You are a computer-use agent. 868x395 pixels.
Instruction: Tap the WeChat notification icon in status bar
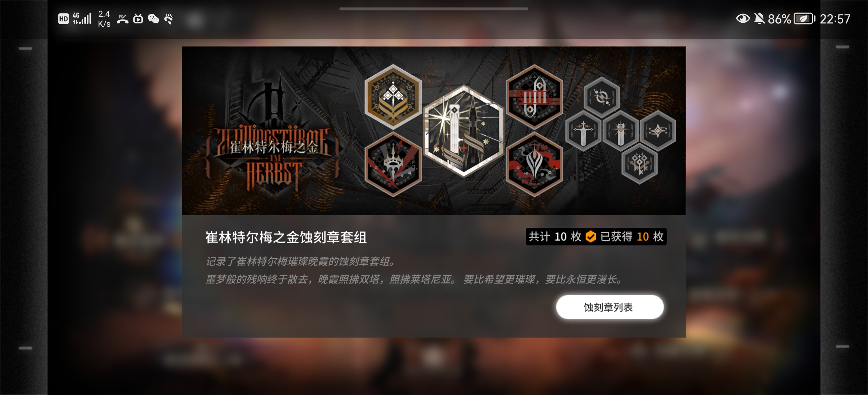(x=153, y=19)
